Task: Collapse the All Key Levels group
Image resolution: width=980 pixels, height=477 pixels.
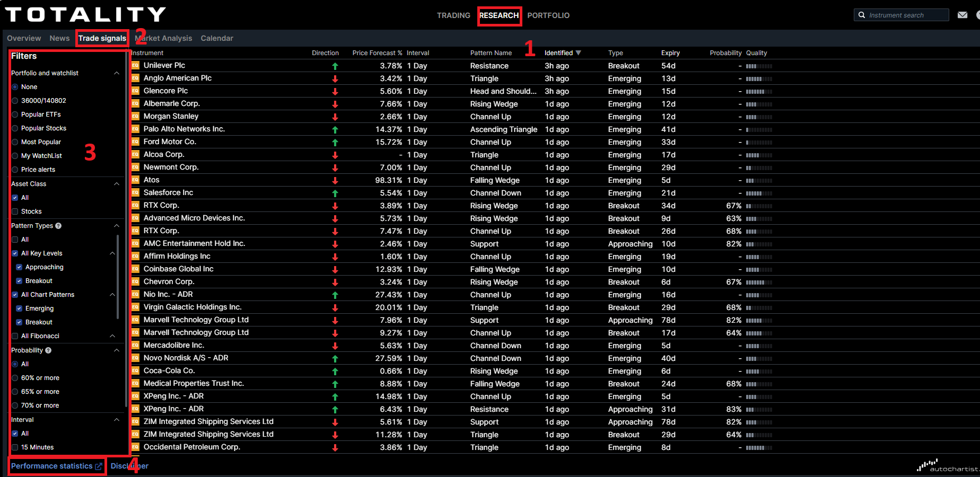Action: [x=112, y=253]
